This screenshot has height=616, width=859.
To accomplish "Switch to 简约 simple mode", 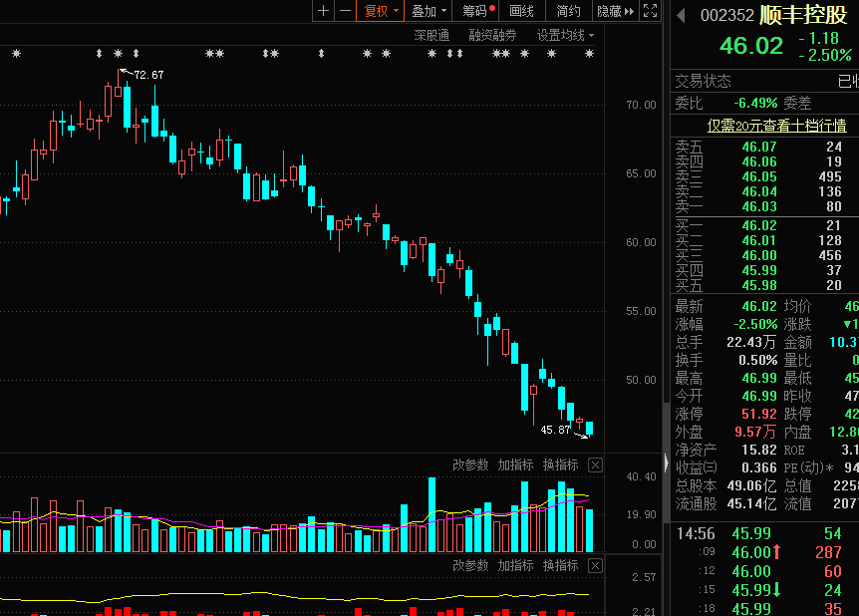I will (x=568, y=10).
